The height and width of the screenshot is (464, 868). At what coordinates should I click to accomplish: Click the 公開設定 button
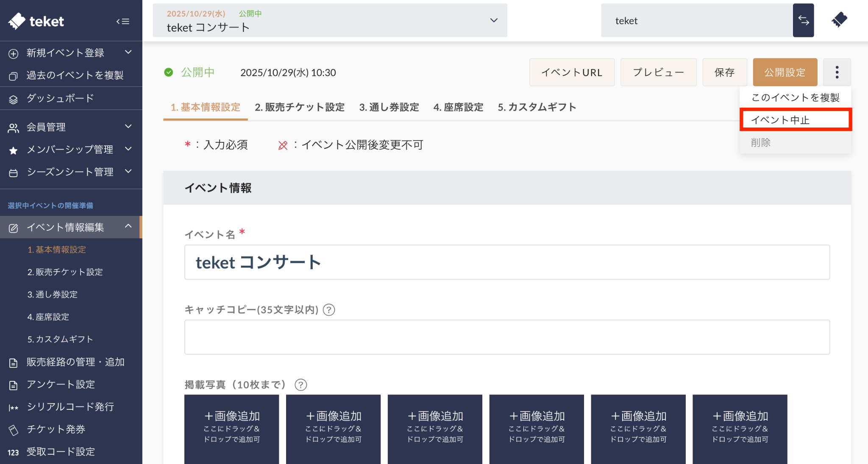[x=785, y=72]
